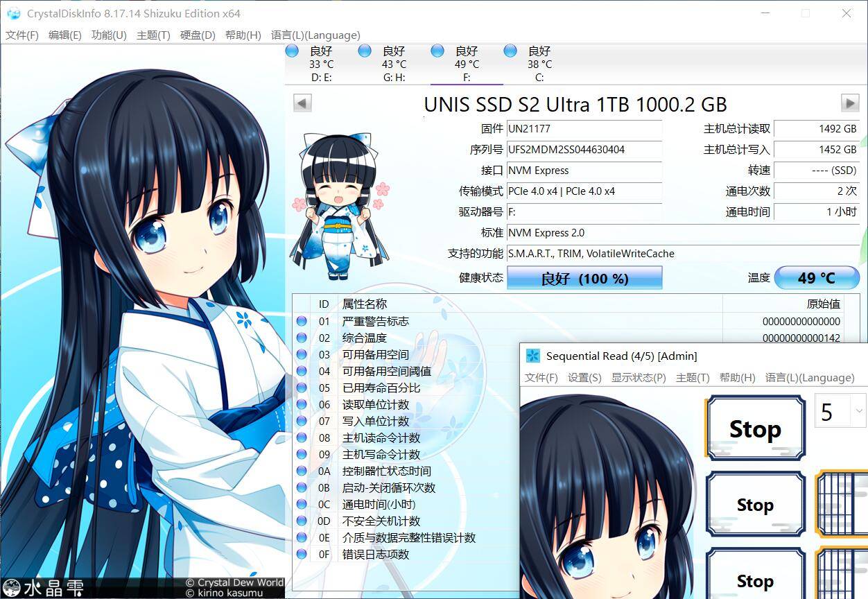Select the 已用寿命百分比 attribute row
Viewport: 868px width, 599px height.
click(406, 388)
